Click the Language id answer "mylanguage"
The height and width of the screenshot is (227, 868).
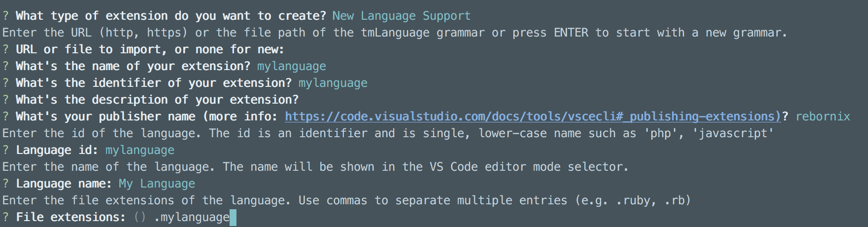coord(140,150)
